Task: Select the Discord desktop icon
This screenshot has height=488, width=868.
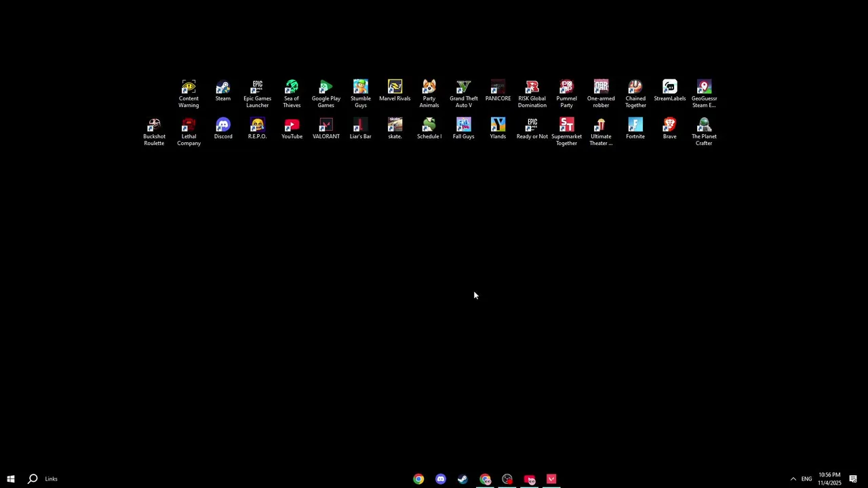Action: [x=223, y=129]
